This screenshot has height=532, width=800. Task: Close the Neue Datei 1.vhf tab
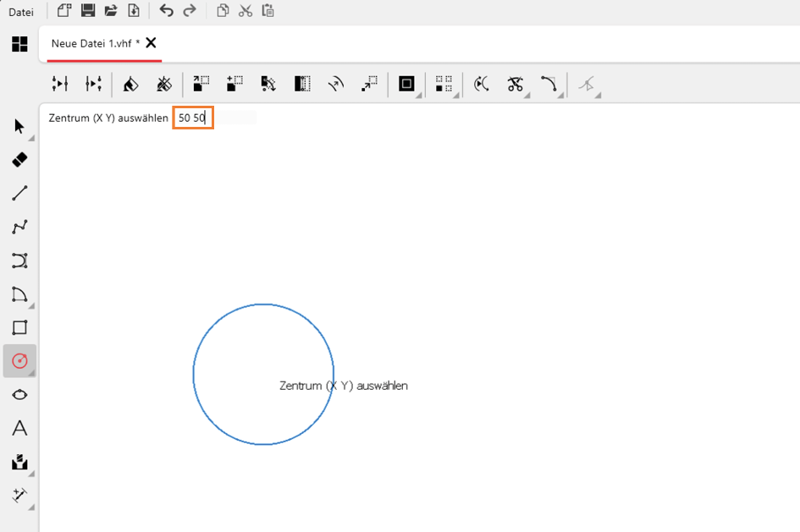click(x=151, y=43)
